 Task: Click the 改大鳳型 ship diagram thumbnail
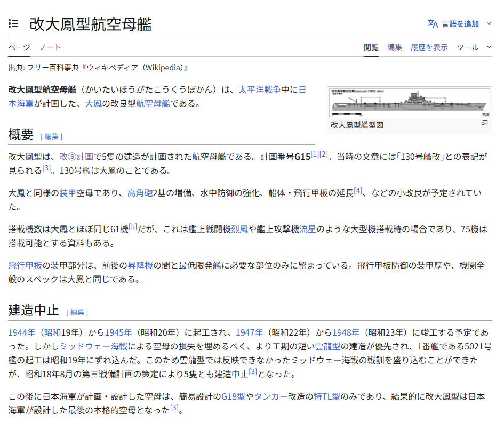click(409, 103)
